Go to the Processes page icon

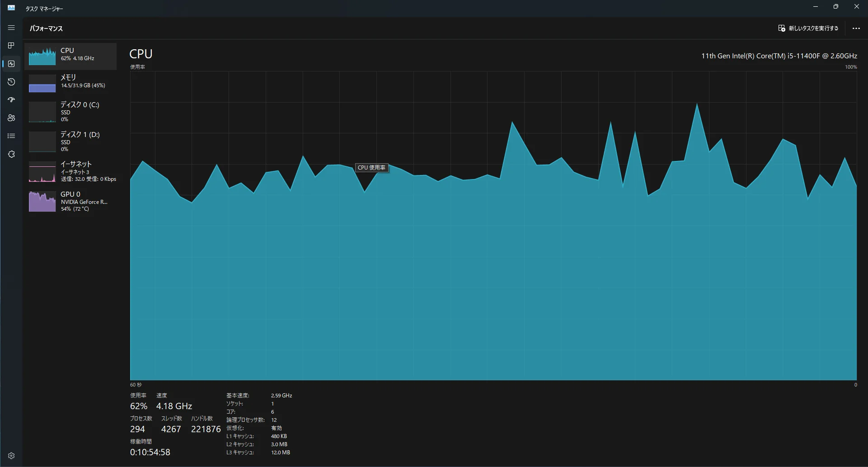tap(11, 46)
